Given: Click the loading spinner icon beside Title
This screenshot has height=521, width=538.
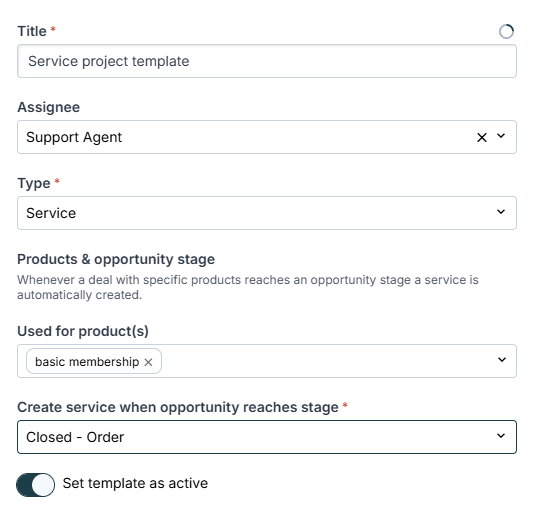Looking at the screenshot, I should point(506,32).
